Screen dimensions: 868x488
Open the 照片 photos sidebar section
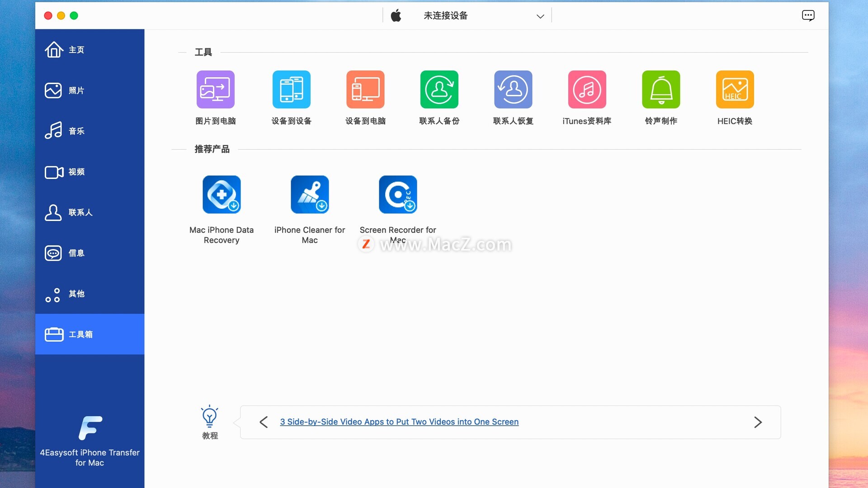tap(90, 90)
